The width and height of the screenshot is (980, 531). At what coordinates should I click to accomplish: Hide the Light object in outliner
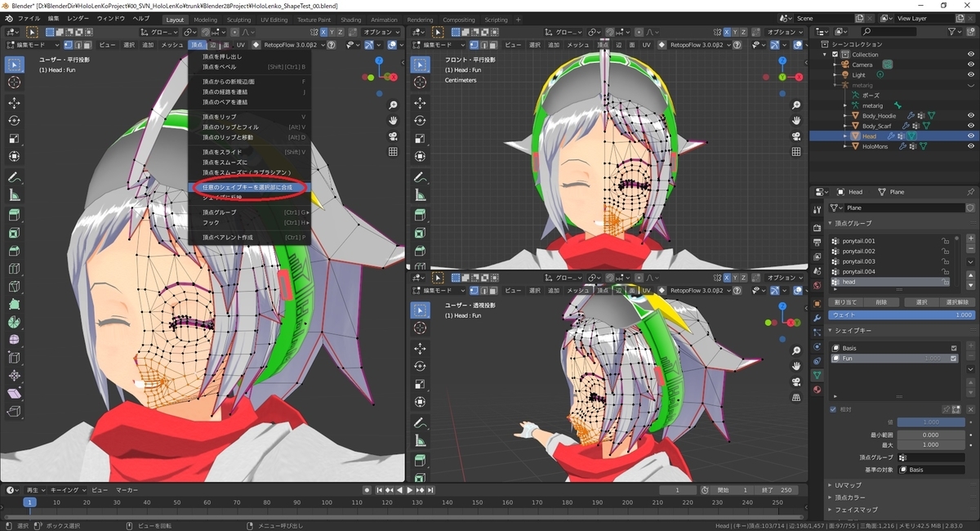click(x=971, y=75)
